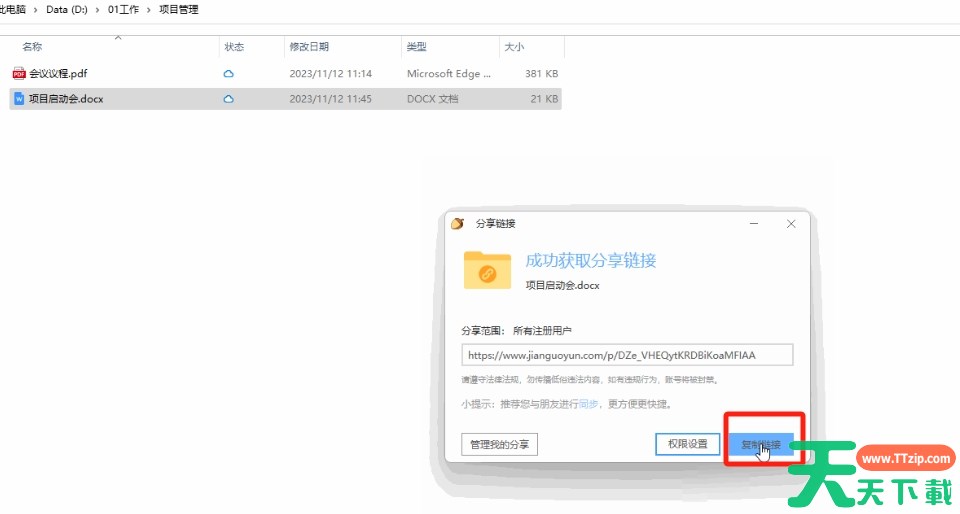The height and width of the screenshot is (514, 960).
Task: Sort by 状态 column header
Action: point(234,47)
